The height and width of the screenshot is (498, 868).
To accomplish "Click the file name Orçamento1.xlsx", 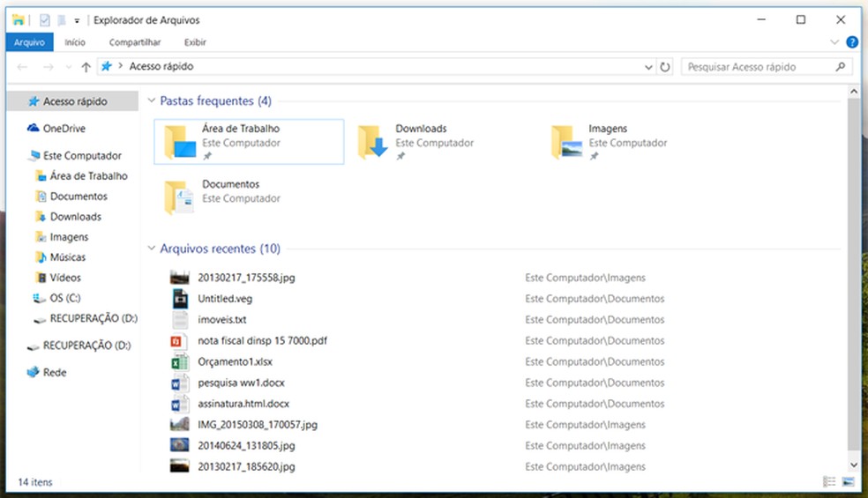I will click(x=235, y=362).
